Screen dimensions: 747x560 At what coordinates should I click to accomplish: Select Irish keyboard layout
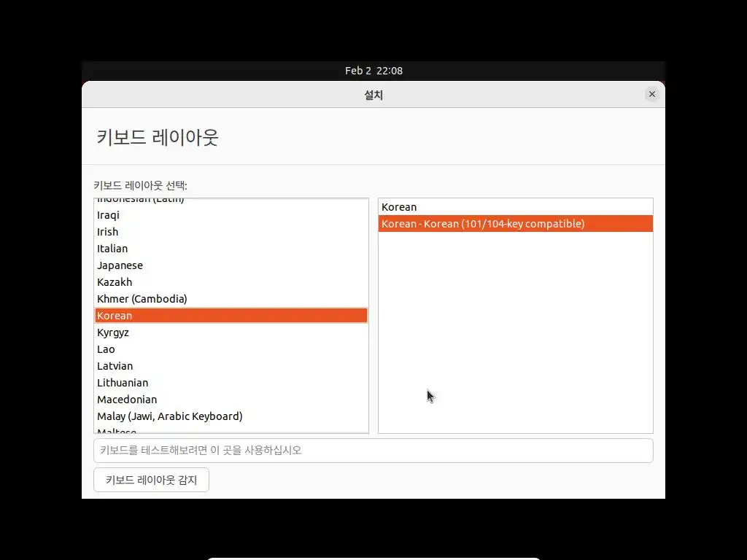click(231, 232)
